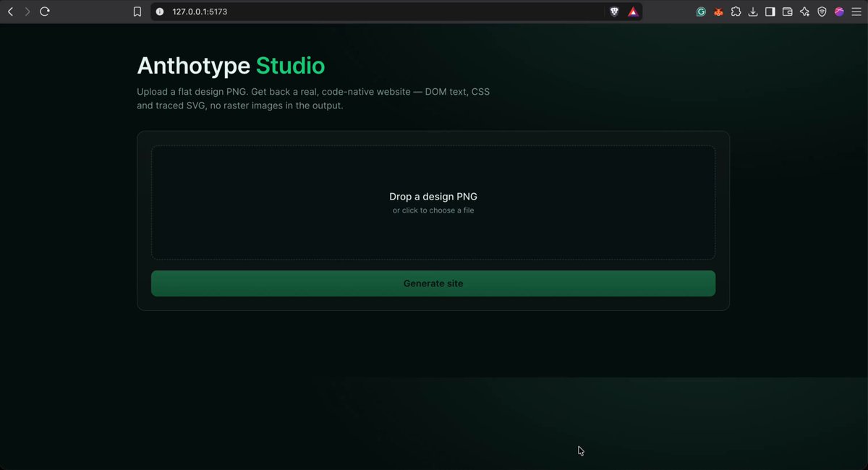
Task: Bookmark this page
Action: tap(137, 12)
